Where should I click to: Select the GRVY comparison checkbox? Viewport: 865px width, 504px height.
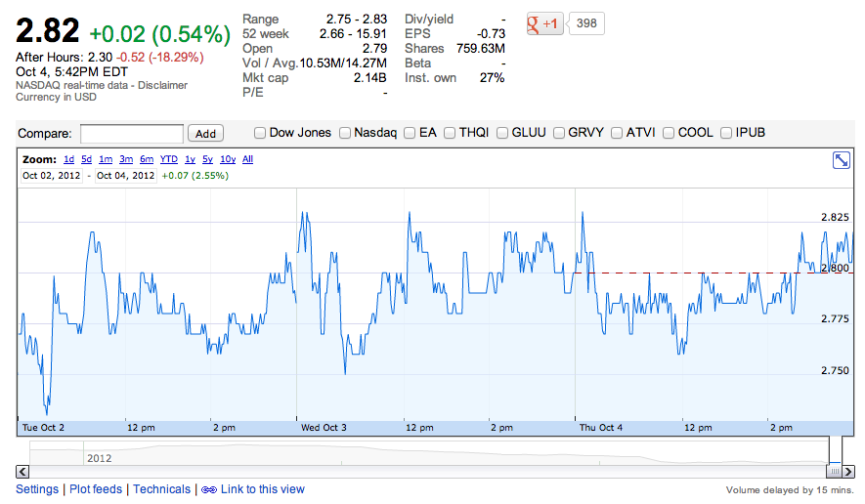coord(559,133)
